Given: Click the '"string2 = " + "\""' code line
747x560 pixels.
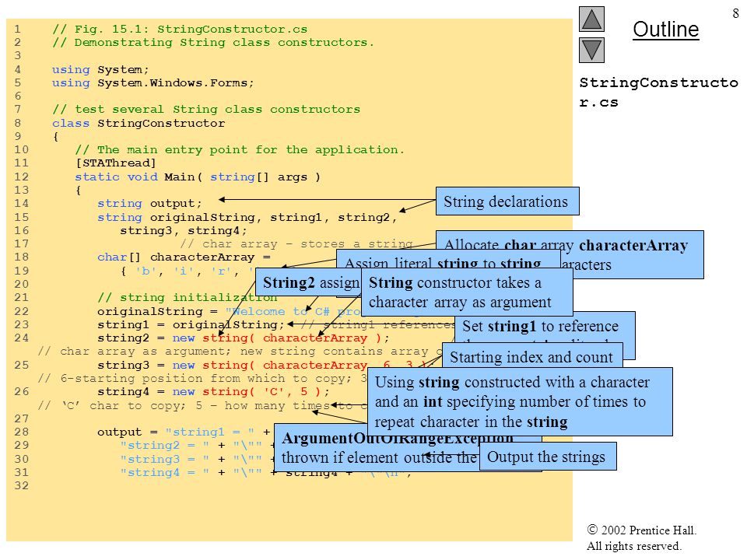Looking at the screenshot, I should click(x=191, y=445).
